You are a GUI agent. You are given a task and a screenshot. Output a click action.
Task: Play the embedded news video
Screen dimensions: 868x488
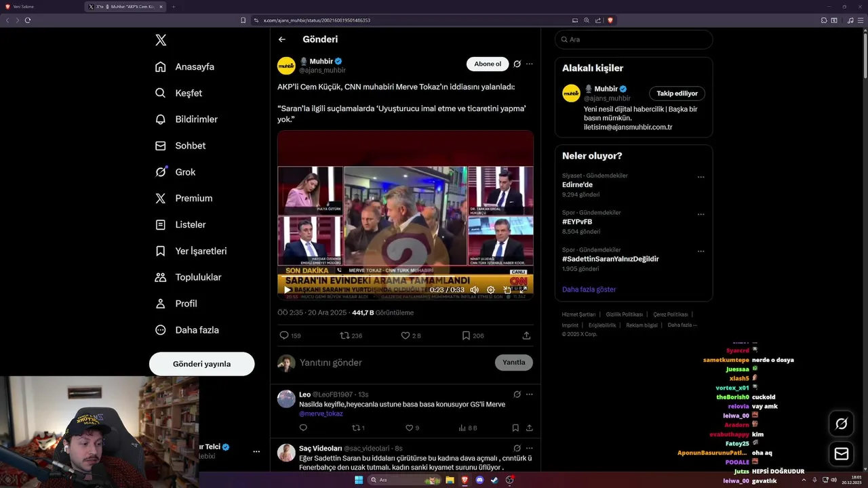click(288, 290)
